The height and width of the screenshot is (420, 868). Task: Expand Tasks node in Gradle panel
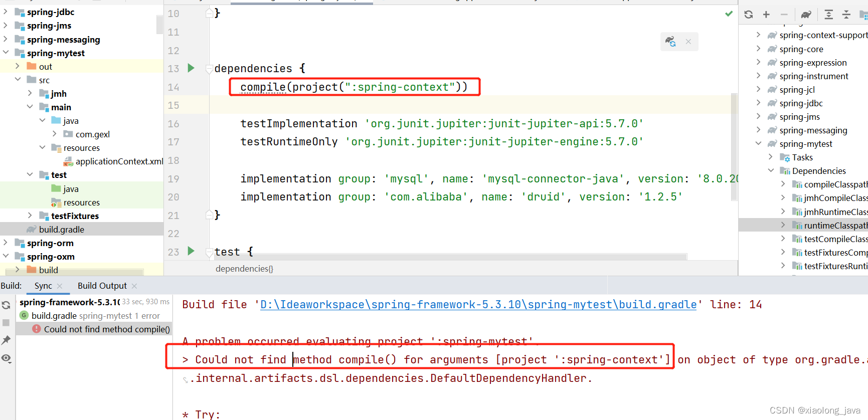click(771, 157)
